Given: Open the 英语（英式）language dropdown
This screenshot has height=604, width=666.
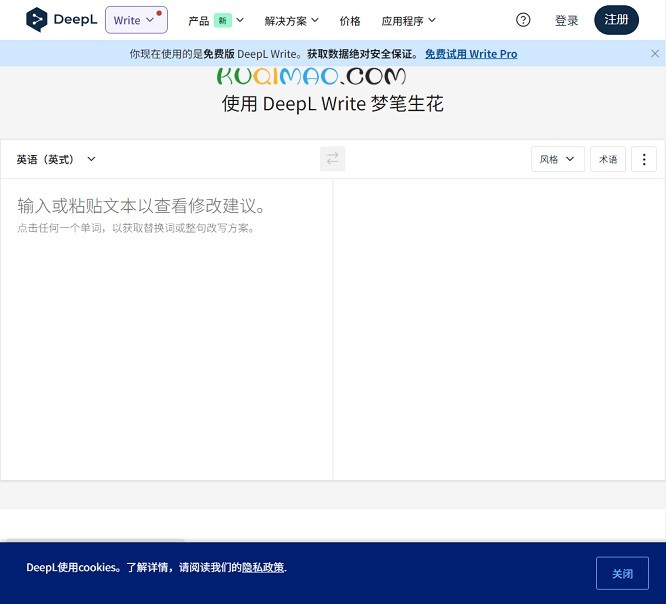Looking at the screenshot, I should pos(56,159).
